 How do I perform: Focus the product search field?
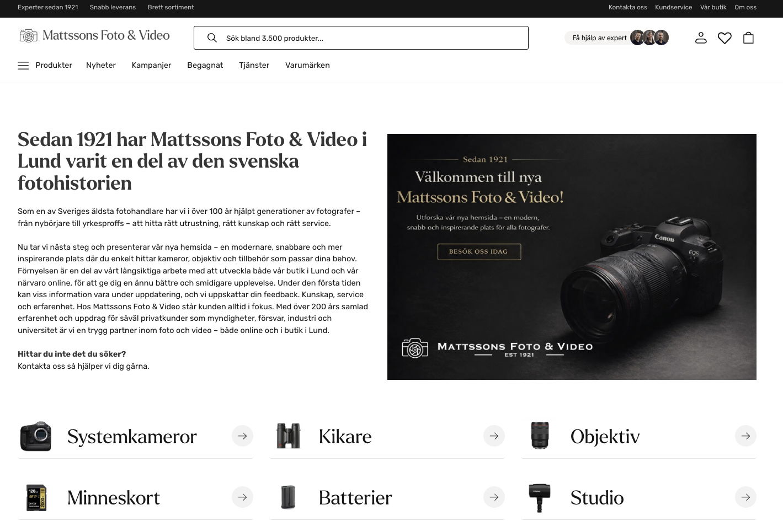tap(361, 37)
